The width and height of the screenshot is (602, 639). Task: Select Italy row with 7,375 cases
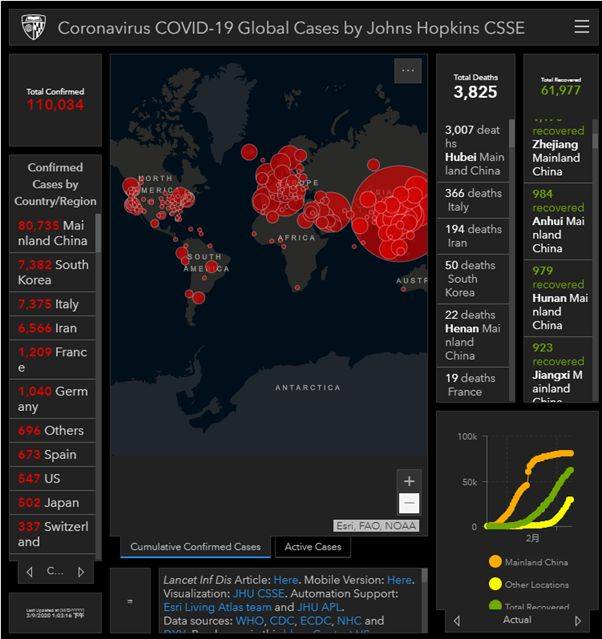click(52, 304)
